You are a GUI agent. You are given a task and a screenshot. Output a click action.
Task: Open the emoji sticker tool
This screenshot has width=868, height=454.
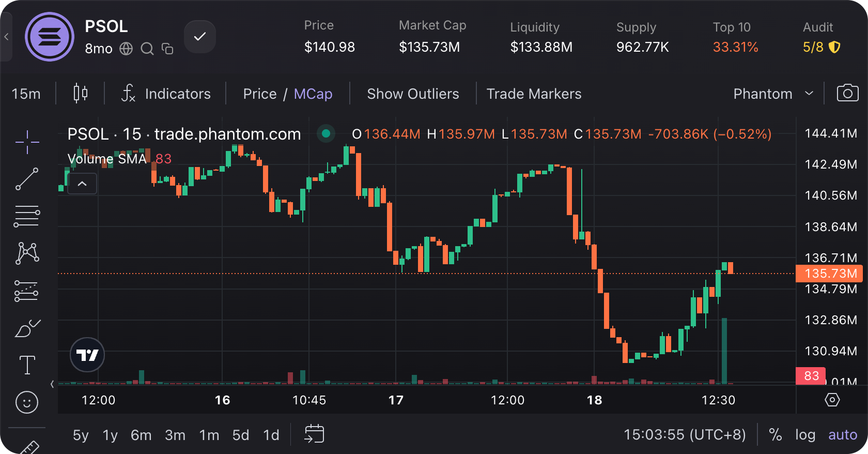point(27,402)
